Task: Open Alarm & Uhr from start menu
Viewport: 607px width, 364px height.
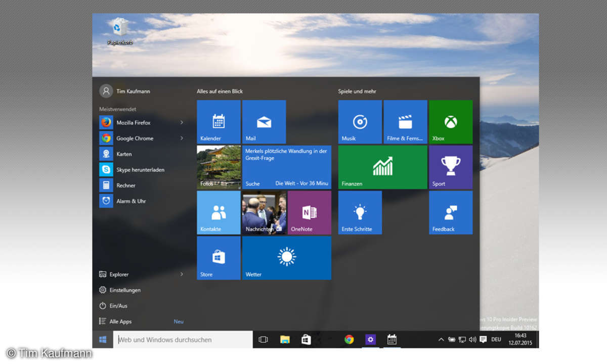Action: click(142, 201)
